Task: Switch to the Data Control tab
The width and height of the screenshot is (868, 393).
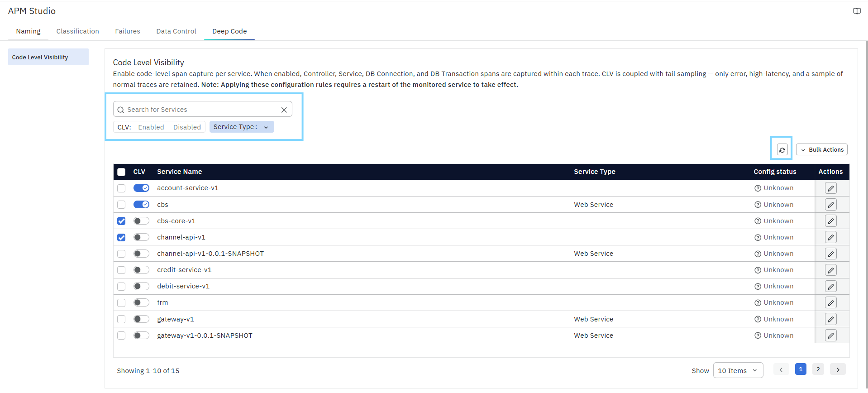Action: [x=176, y=31]
